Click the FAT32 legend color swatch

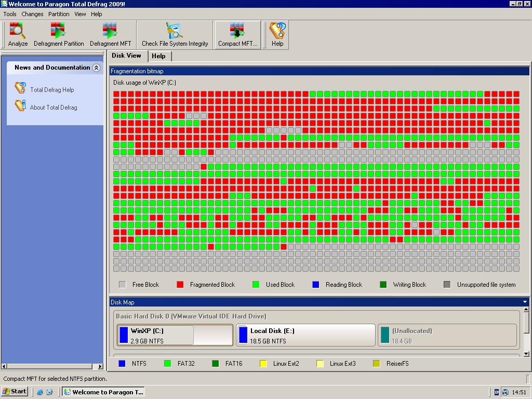(167, 364)
